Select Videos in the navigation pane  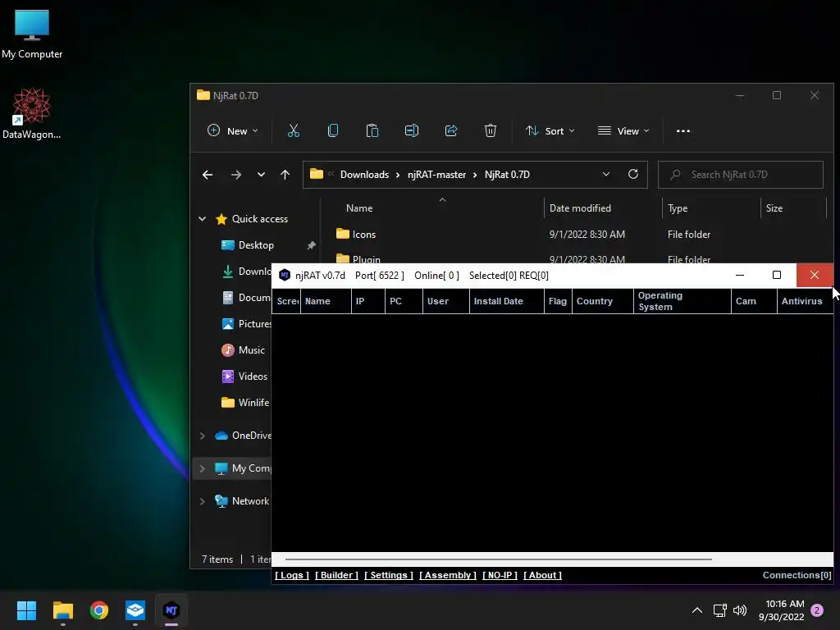click(244, 376)
